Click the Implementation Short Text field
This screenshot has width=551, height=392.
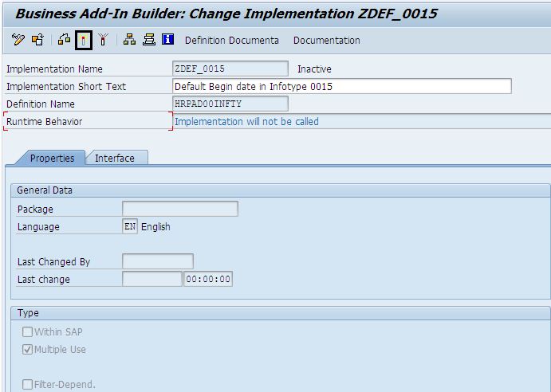(x=341, y=86)
